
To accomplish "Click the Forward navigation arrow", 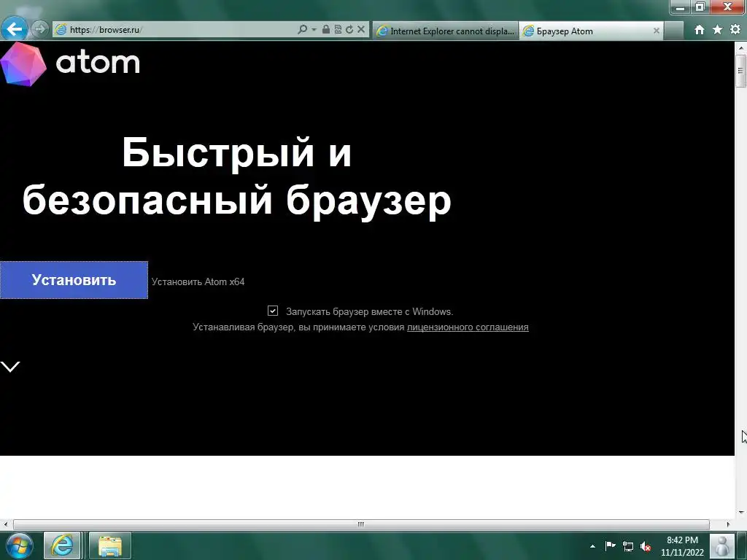I will pos(40,29).
